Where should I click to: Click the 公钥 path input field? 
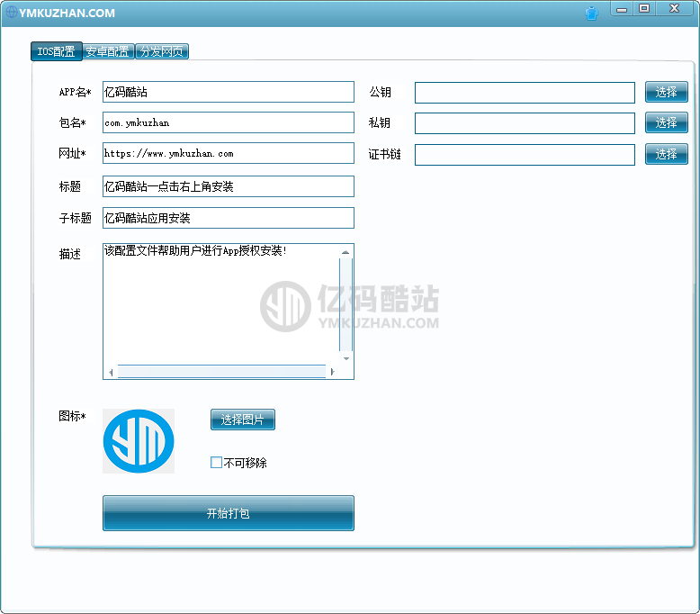[x=525, y=93]
